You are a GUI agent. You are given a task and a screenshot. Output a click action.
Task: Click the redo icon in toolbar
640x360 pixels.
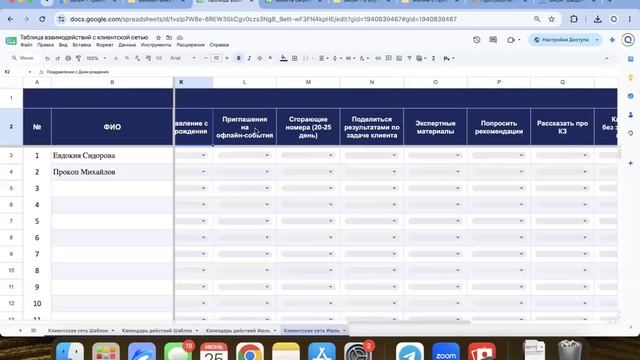click(58, 58)
